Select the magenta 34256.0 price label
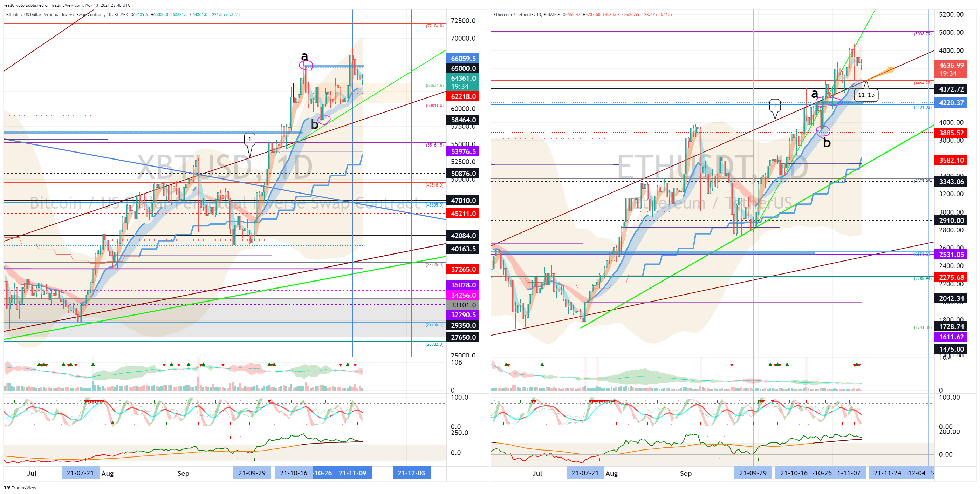980x494 pixels. click(462, 295)
